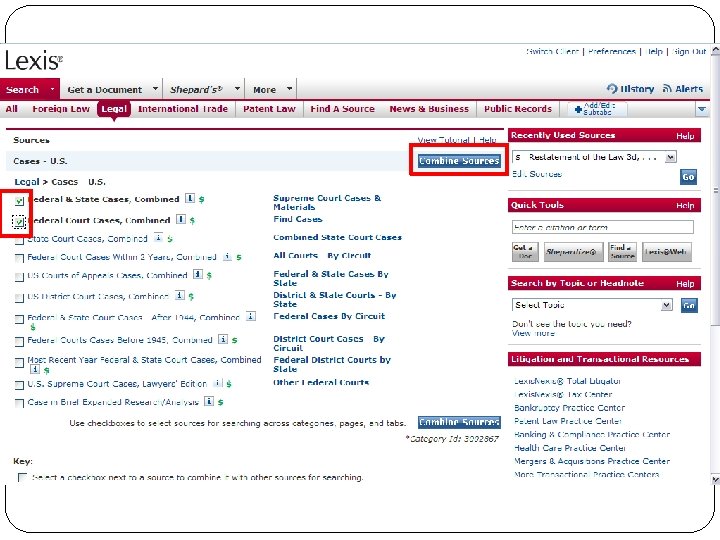The width and height of the screenshot is (720, 540).
Task: Open info icon for Most Recent Year Federal & State Cases
Action: (34, 369)
